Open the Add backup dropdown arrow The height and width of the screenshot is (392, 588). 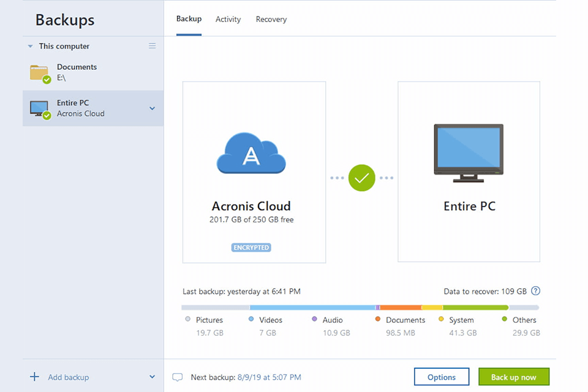pos(152,377)
